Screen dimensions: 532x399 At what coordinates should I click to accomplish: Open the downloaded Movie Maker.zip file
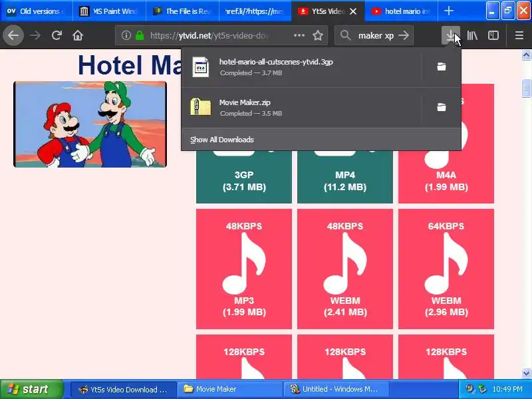point(302,108)
